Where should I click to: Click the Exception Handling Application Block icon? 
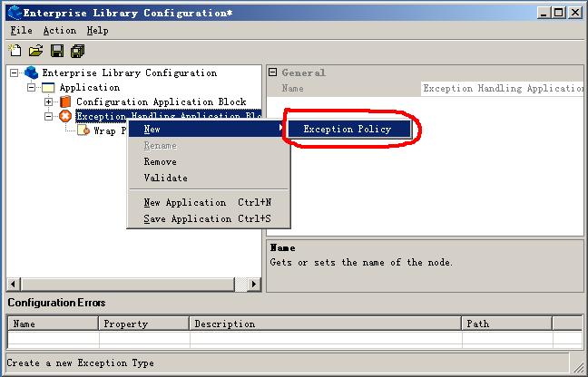click(x=64, y=116)
